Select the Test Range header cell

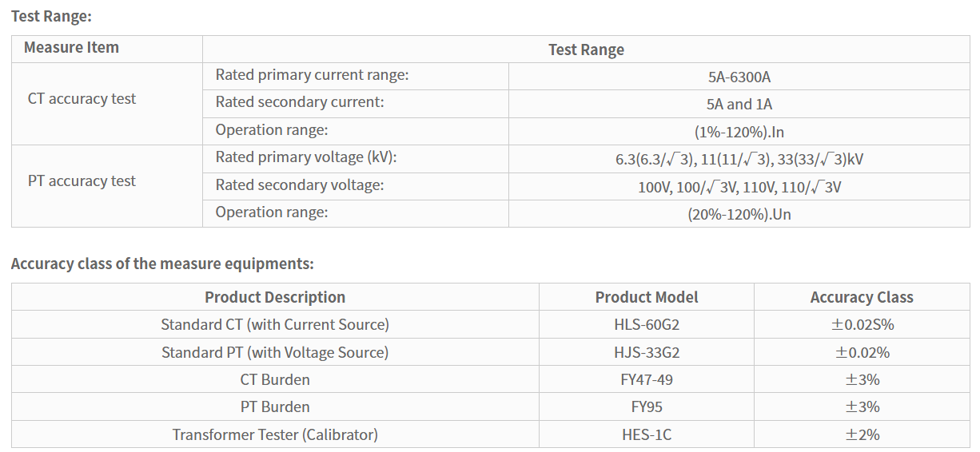[x=586, y=49]
